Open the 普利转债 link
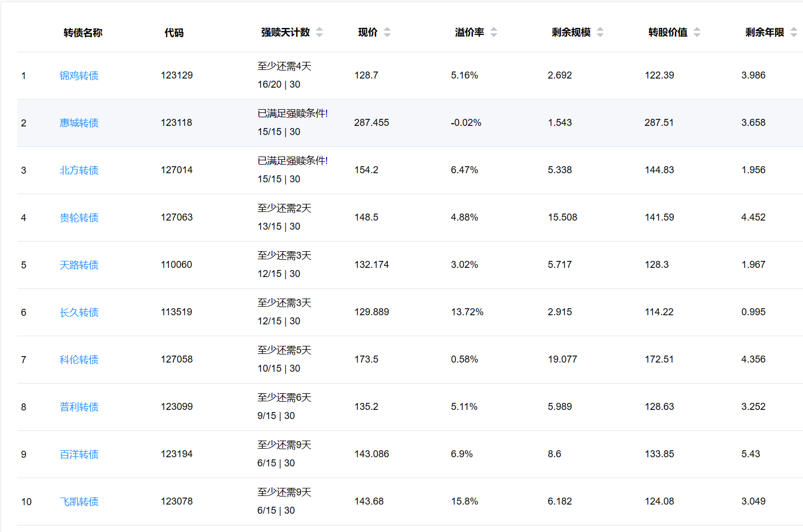The height and width of the screenshot is (532, 803). tap(79, 407)
